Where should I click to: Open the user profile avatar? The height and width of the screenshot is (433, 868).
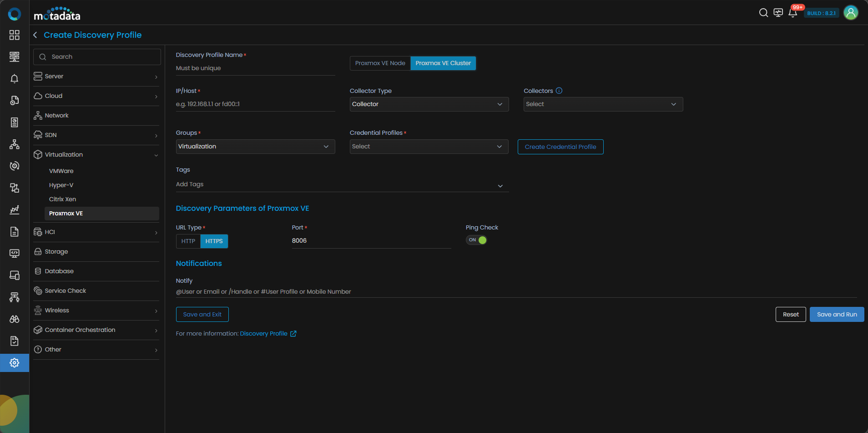click(850, 13)
